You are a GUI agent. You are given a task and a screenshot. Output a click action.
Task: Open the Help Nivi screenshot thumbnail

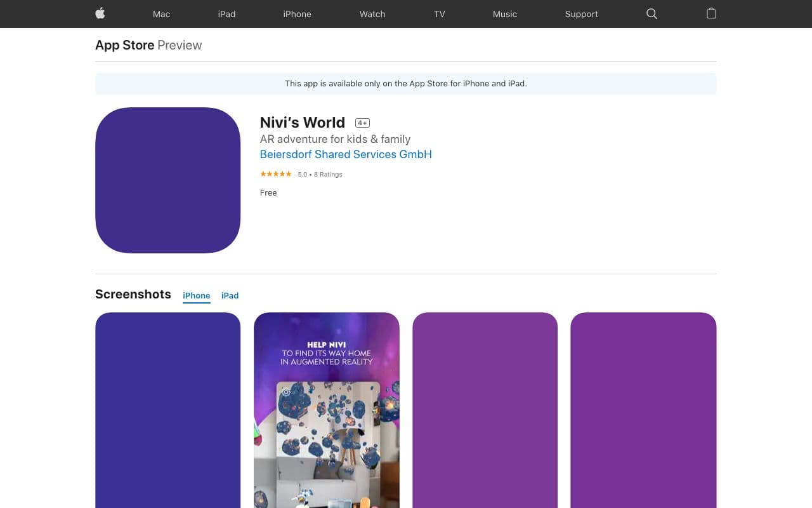pos(327,410)
